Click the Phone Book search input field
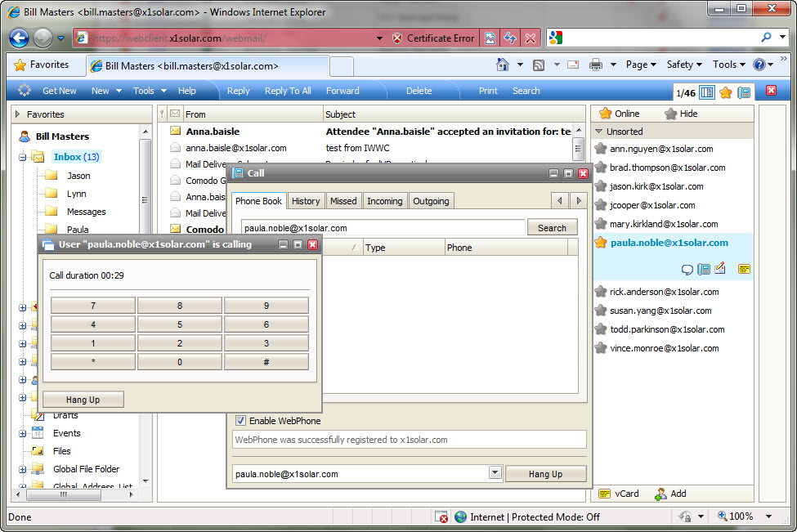 pos(383,228)
